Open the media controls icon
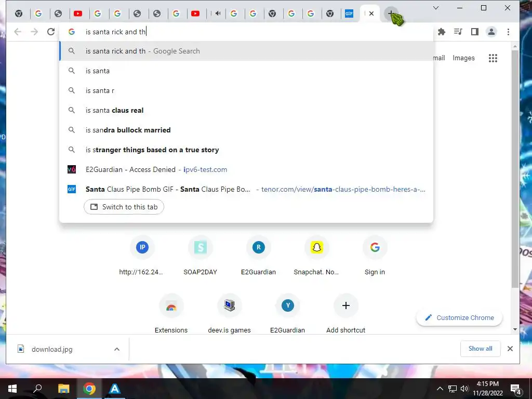 pos(458,32)
